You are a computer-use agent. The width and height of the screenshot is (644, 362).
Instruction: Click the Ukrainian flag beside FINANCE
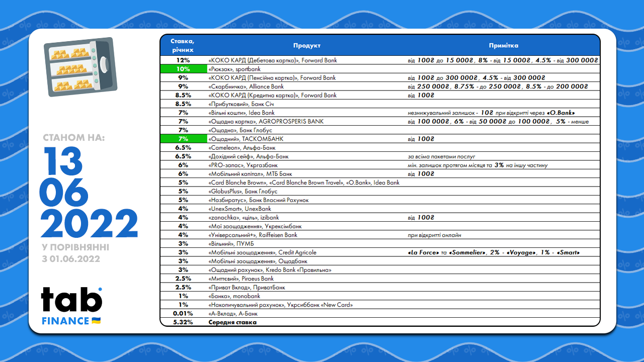tap(96, 321)
